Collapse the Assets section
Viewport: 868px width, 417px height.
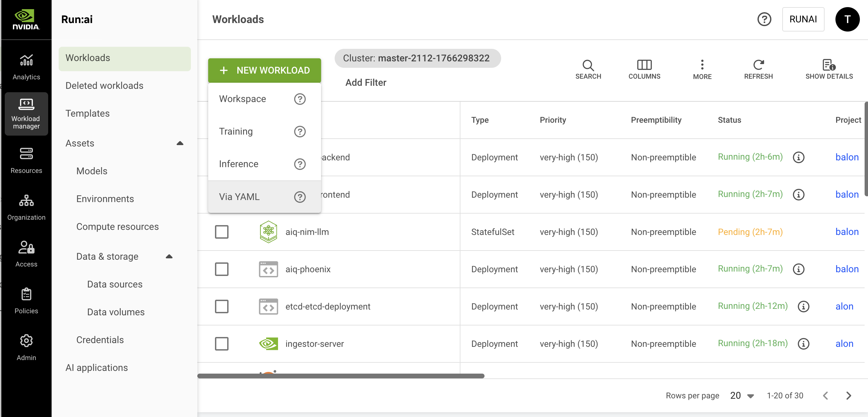coord(180,143)
